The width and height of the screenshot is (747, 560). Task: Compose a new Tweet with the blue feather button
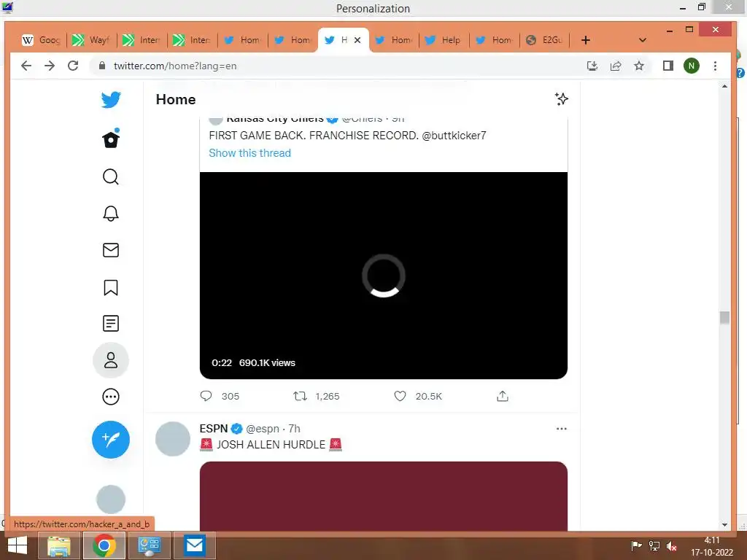(x=111, y=440)
